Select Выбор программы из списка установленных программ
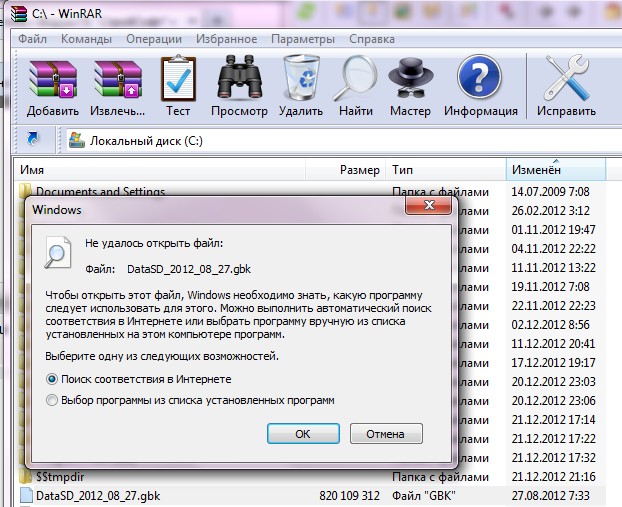This screenshot has width=622, height=507. coord(52,400)
